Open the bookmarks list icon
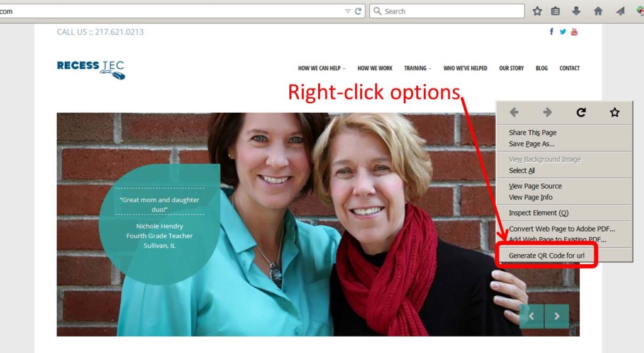Viewport: 644px width, 353px height. (555, 11)
